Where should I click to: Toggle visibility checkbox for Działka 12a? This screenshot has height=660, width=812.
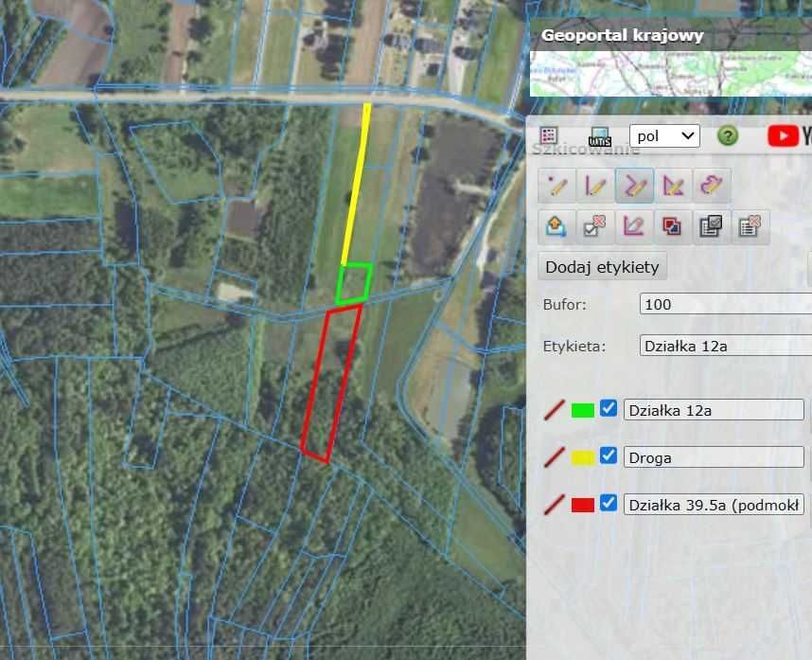609,408
